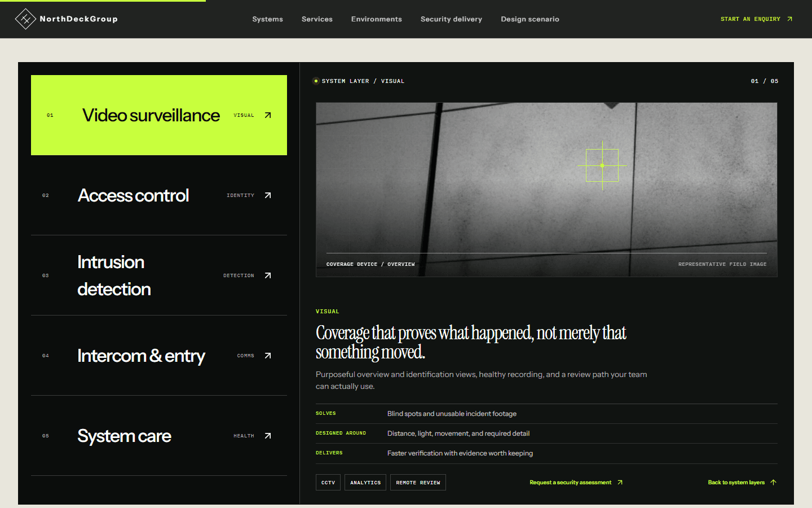Click the arrow icon in Intercom & entry row
Viewport: 812px width, 508px height.
point(268,356)
